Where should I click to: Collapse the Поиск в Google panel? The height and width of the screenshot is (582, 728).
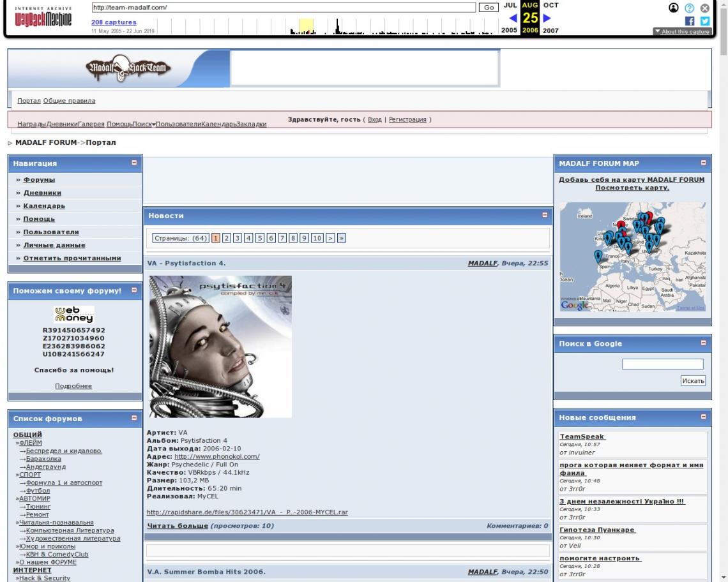[703, 343]
